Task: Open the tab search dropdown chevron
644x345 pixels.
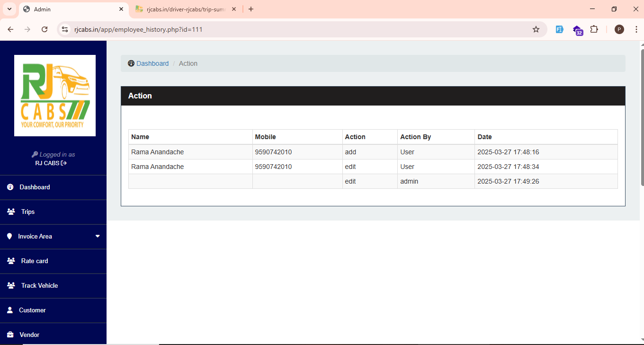Action: pyautogui.click(x=9, y=9)
